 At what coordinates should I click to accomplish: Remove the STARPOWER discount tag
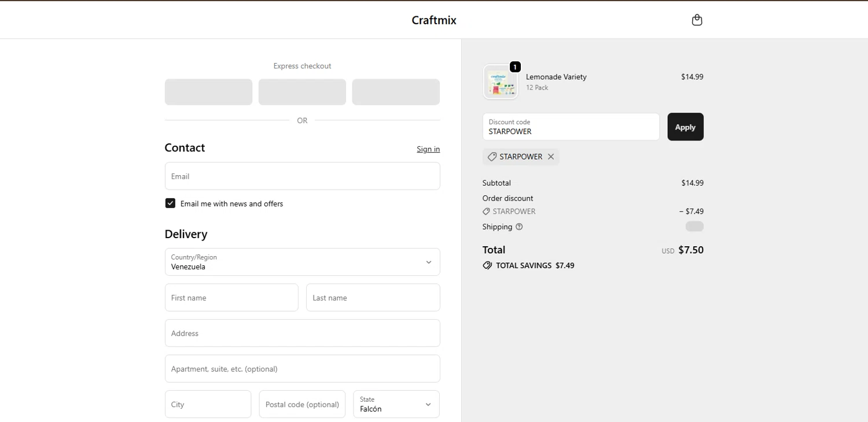(551, 157)
